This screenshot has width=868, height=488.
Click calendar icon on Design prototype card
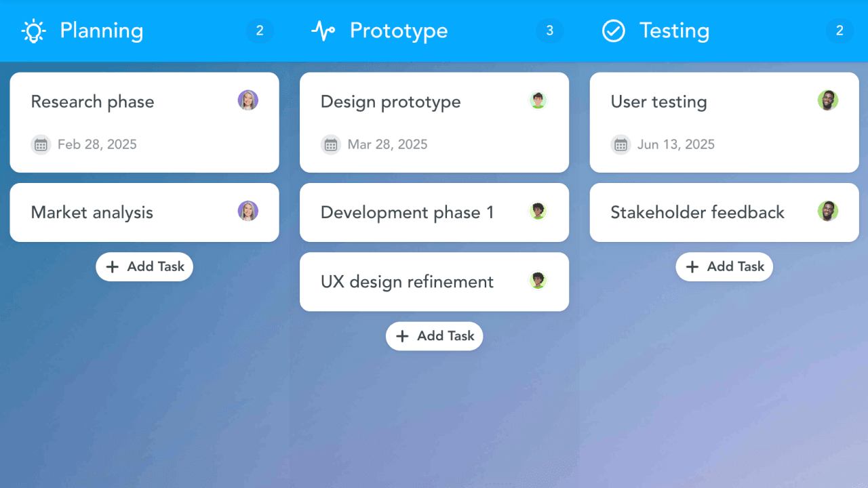[331, 144]
